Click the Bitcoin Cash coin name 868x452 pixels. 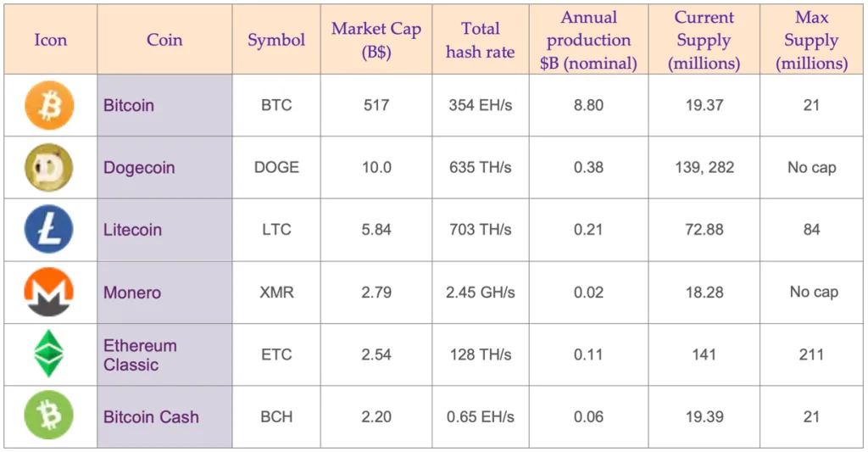[151, 417]
